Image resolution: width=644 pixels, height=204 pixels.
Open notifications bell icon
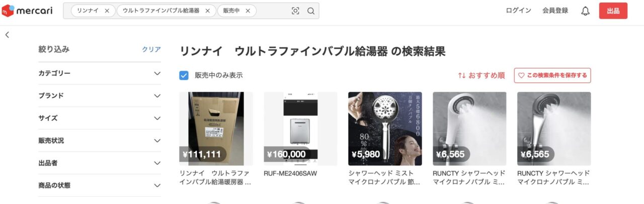click(585, 11)
